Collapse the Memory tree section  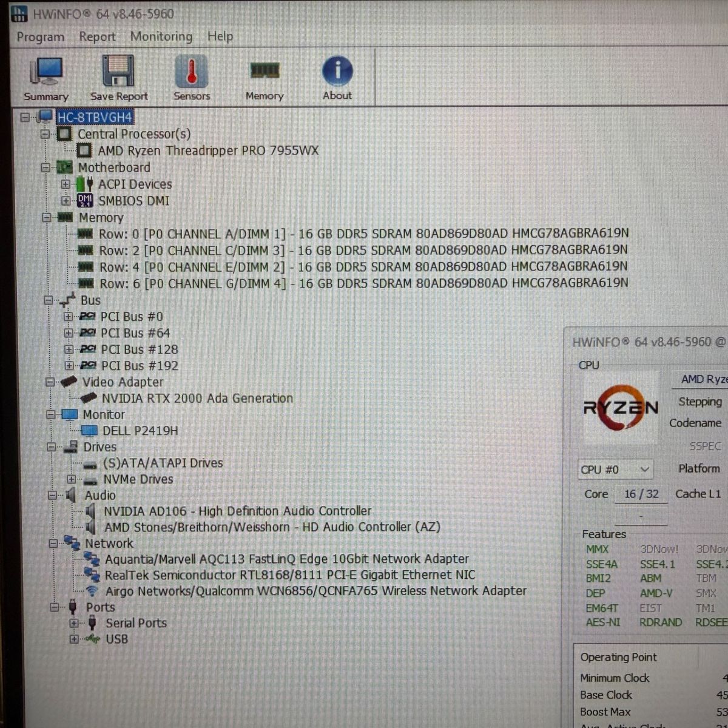pos(47,217)
